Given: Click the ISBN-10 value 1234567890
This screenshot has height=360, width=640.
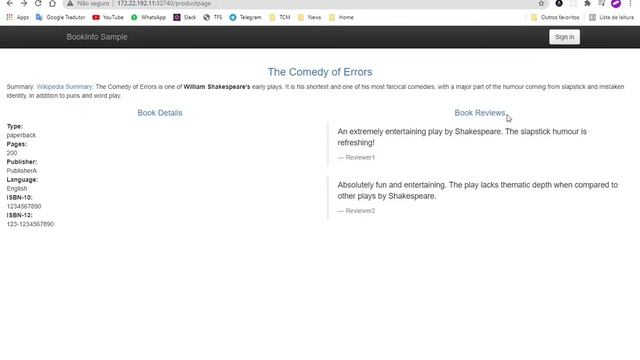Looking at the screenshot, I should tap(24, 206).
